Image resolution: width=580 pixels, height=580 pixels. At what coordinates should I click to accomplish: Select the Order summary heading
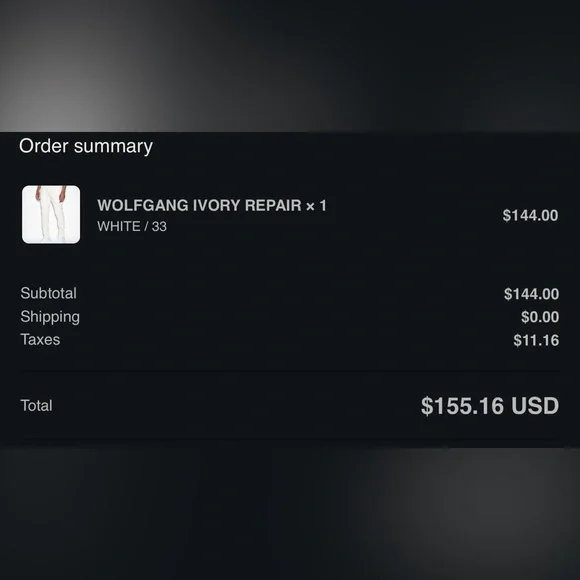point(86,146)
